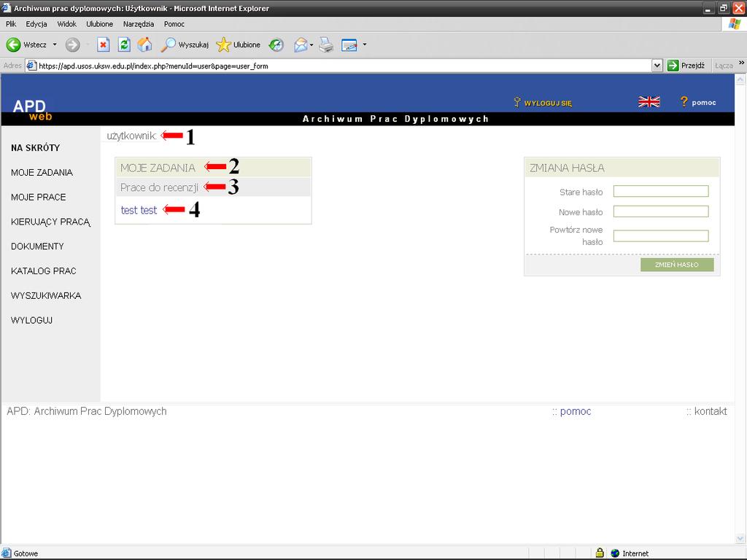Image resolution: width=747 pixels, height=560 pixels.
Task: Stop loading with the red X icon
Action: click(103, 44)
